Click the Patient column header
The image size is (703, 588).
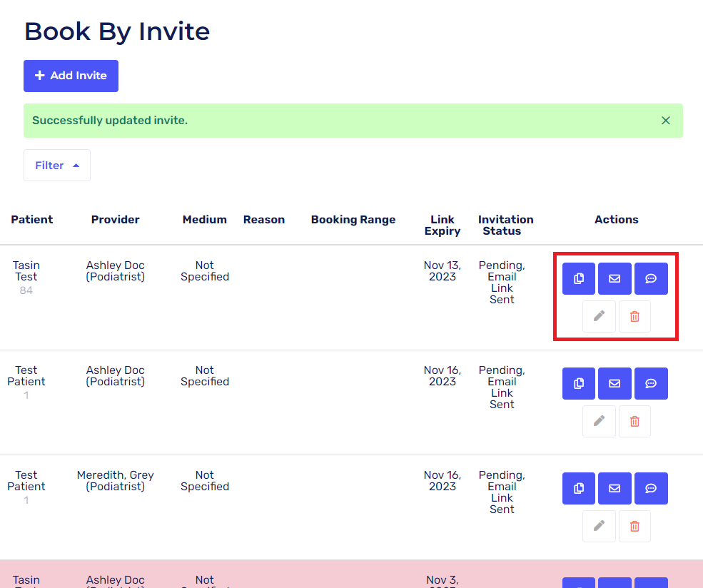tap(32, 220)
